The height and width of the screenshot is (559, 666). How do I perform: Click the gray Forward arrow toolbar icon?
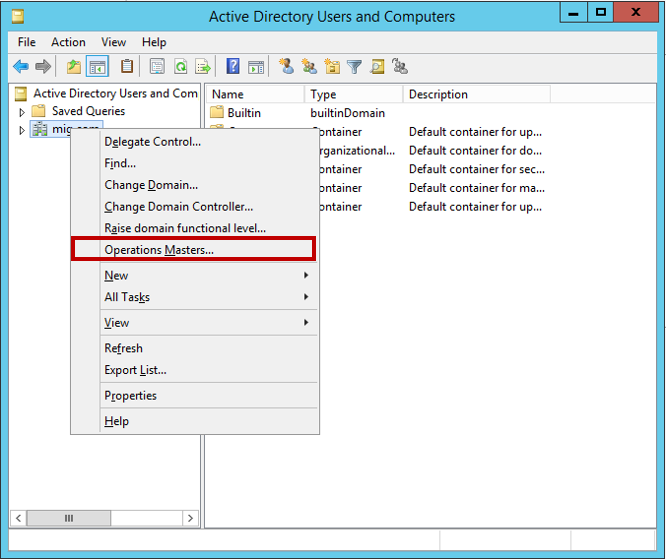pos(43,67)
